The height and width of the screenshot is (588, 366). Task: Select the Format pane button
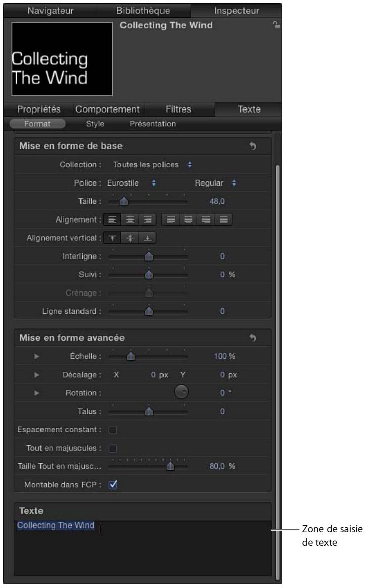pos(37,124)
